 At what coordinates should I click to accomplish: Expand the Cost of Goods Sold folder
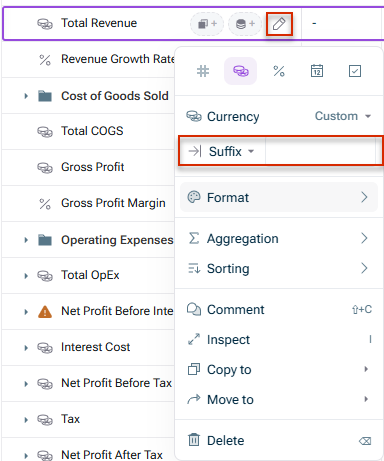point(26,96)
